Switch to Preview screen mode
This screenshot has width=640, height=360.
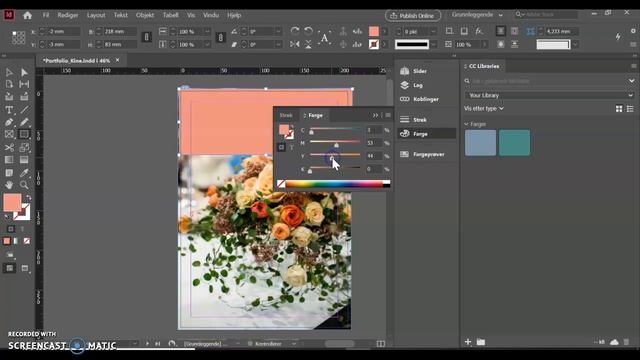click(25, 268)
